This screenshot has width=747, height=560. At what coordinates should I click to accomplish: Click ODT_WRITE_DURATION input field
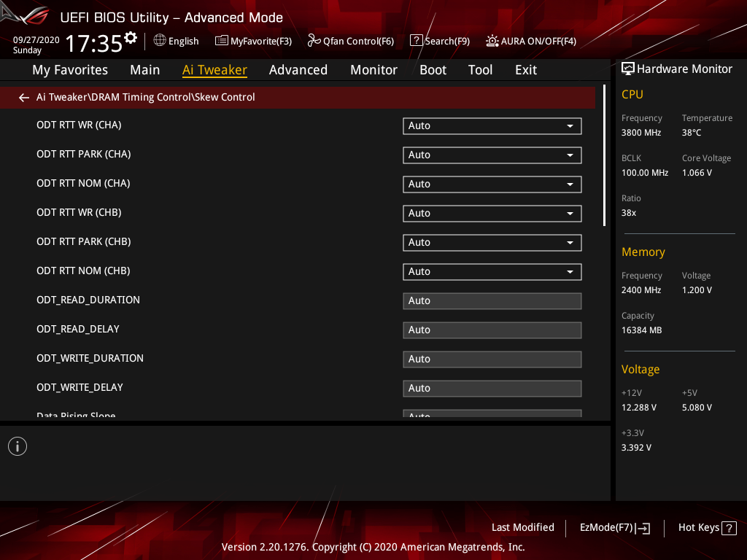(492, 359)
